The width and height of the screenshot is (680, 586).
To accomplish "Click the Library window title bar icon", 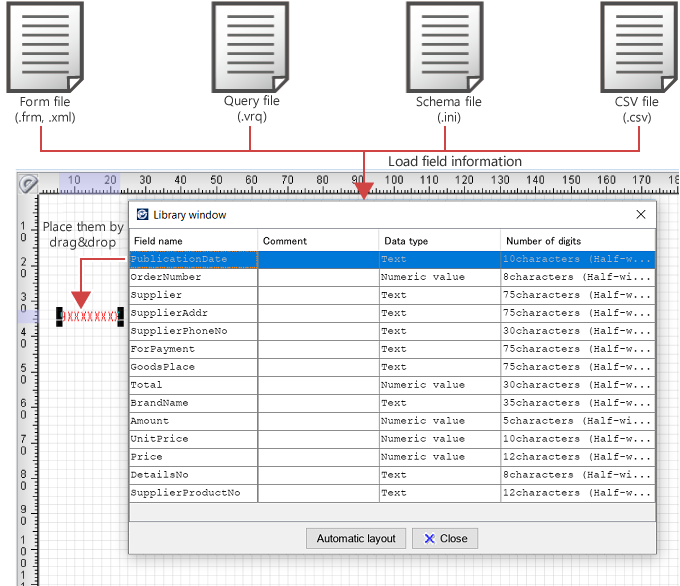I will pyautogui.click(x=142, y=215).
